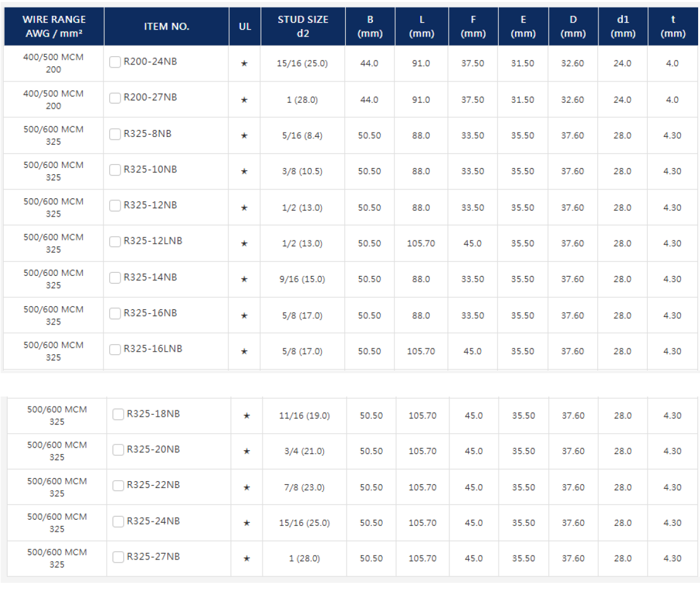This screenshot has width=700, height=591.
Task: Click stud size 3/4 (21.0)
Action: tap(304, 451)
